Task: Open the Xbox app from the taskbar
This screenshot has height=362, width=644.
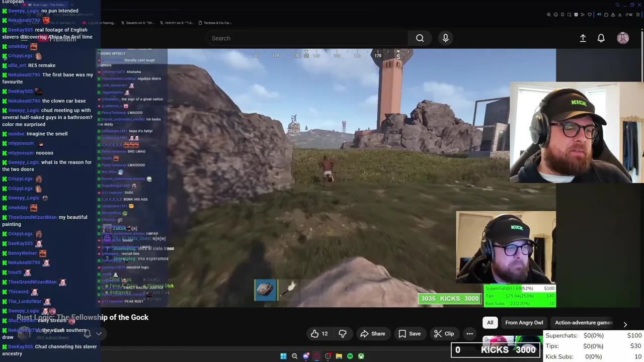Action: pos(361,356)
